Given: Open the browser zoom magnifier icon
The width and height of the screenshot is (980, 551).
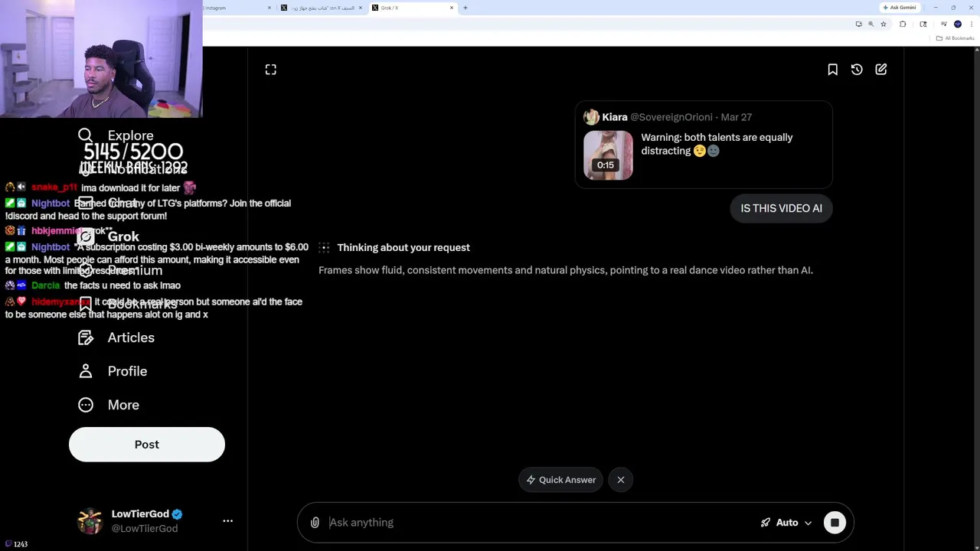Looking at the screenshot, I should (871, 24).
